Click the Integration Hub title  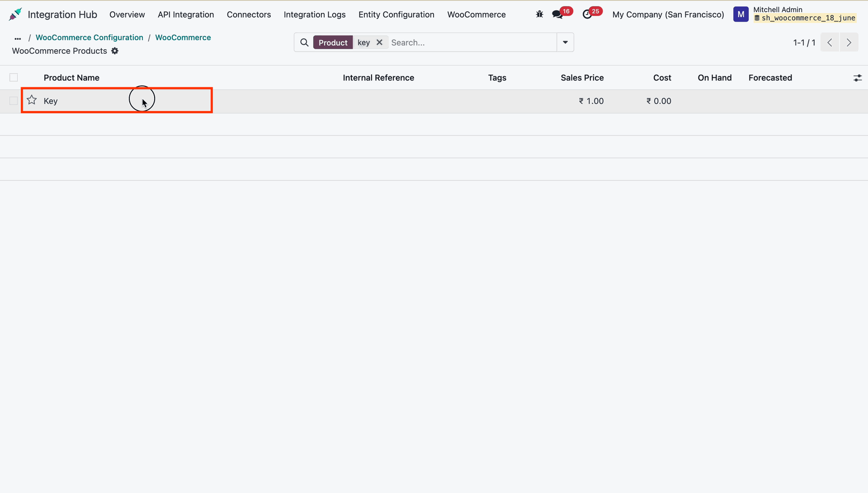tap(62, 14)
